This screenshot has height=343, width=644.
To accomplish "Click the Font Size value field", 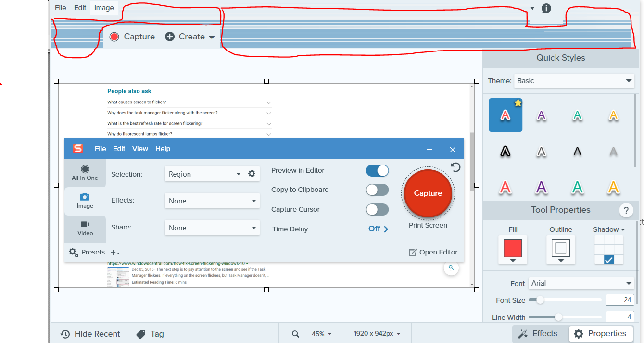I will pyautogui.click(x=619, y=300).
